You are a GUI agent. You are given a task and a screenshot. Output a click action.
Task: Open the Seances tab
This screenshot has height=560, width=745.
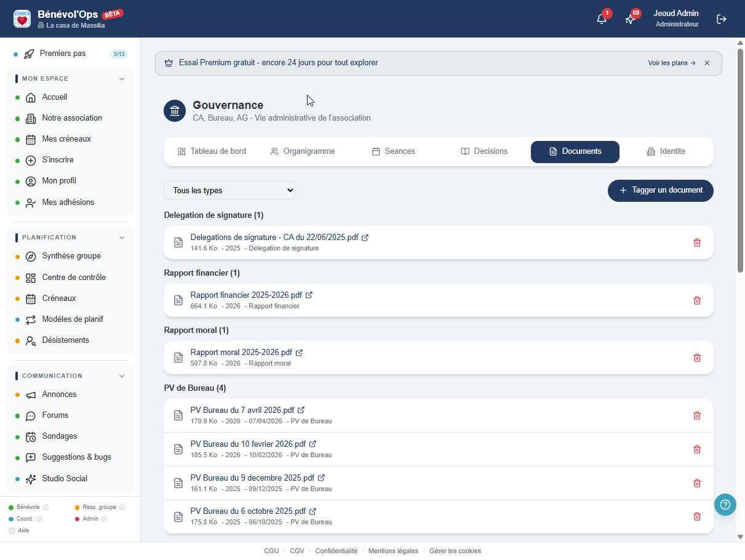click(394, 151)
